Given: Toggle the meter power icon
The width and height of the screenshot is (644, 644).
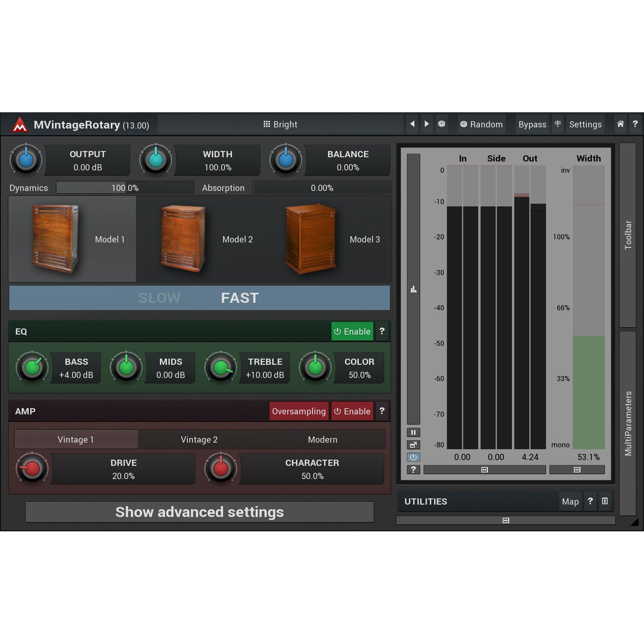Looking at the screenshot, I should click(413, 457).
